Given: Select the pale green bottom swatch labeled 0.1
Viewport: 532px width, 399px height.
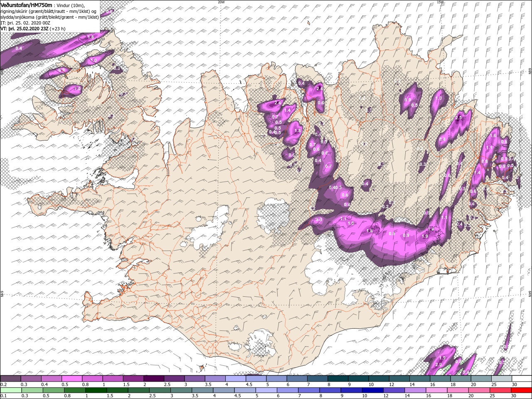Looking at the screenshot, I should point(11,390).
